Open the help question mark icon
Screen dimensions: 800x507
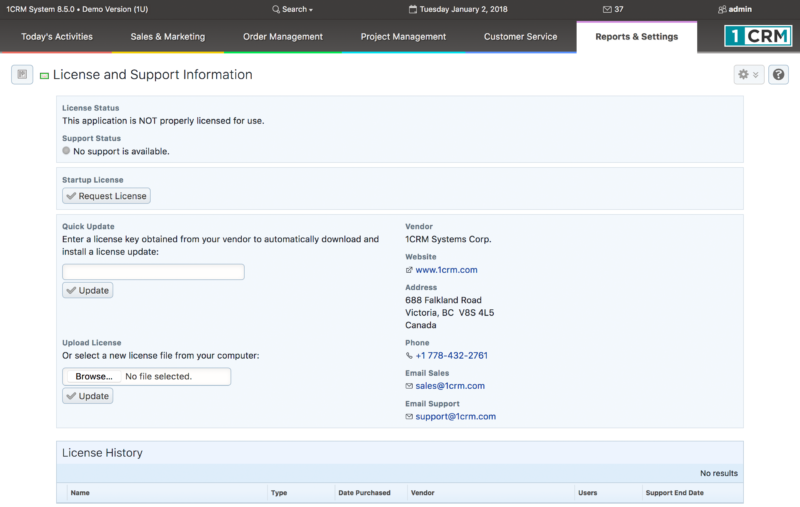point(778,75)
